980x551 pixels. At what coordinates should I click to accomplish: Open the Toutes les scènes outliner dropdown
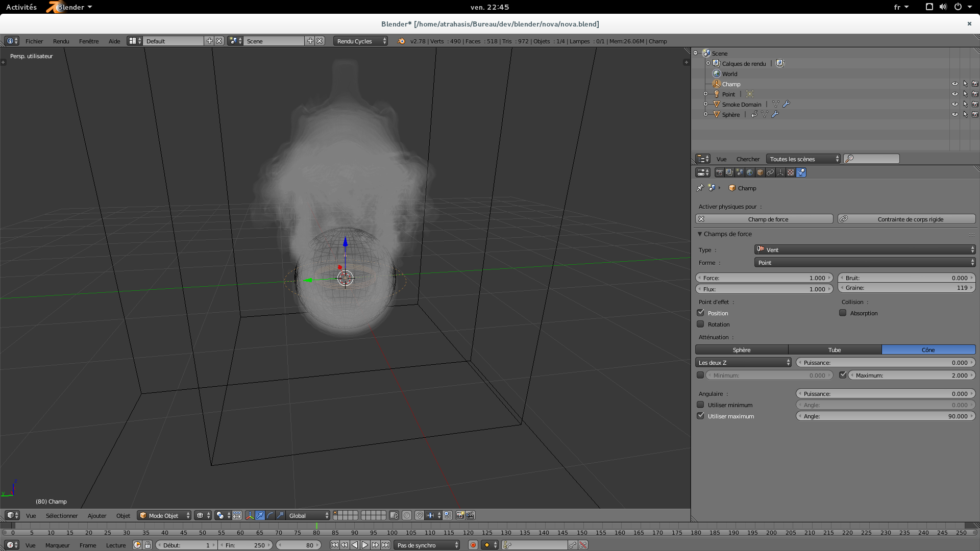[x=803, y=159]
